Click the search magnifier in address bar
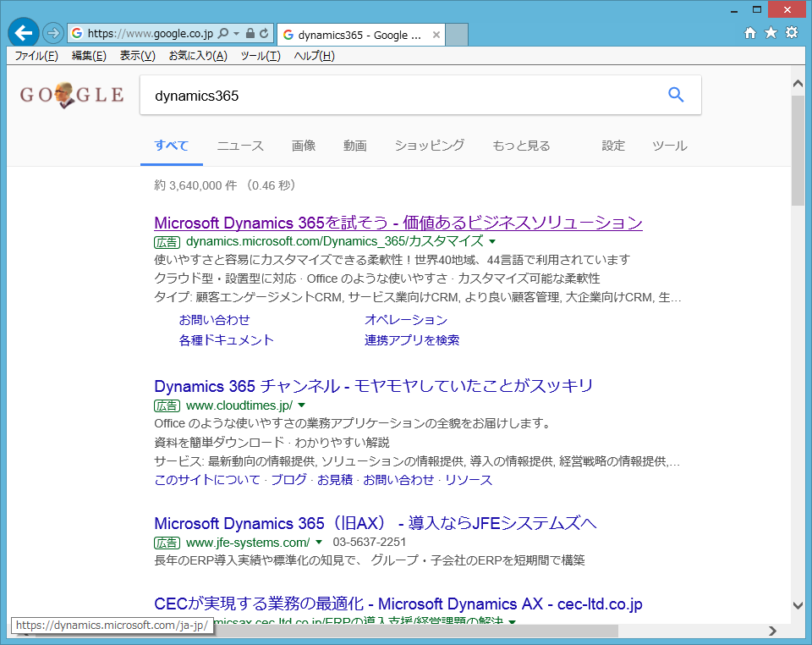Image resolution: width=812 pixels, height=645 pixels. [222, 34]
